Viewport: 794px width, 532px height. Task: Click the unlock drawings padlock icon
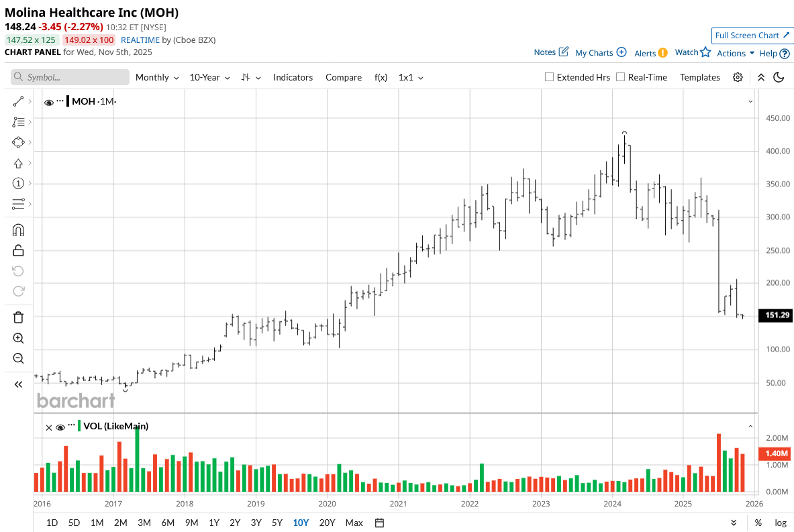pos(18,250)
